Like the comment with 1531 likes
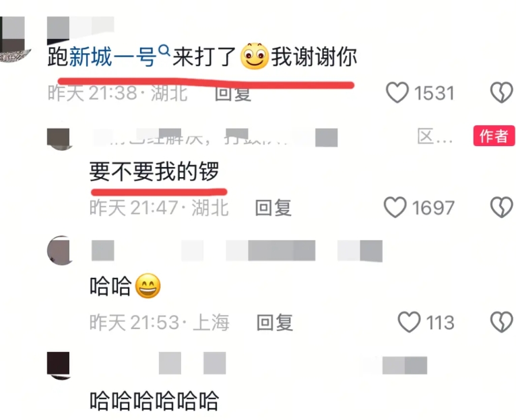The image size is (516, 420). point(397,92)
